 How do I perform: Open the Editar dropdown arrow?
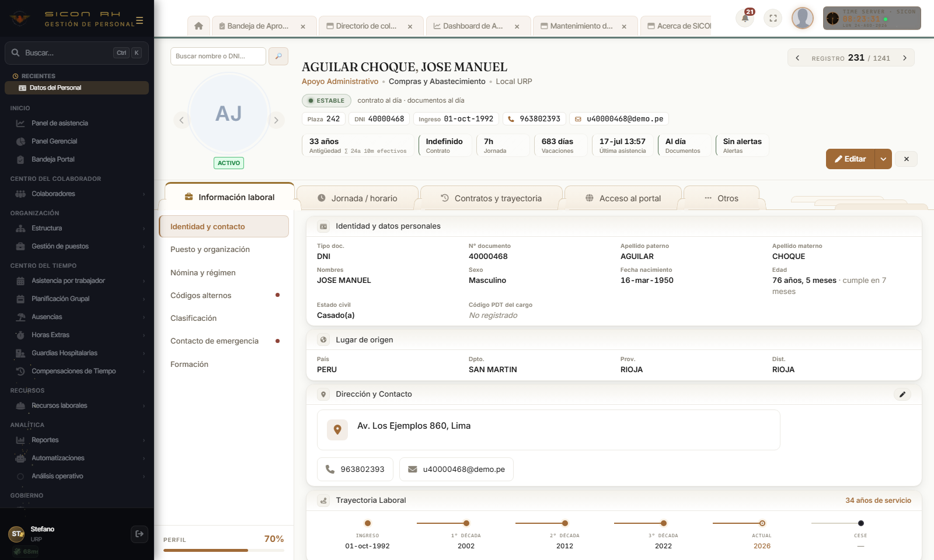[x=883, y=159]
